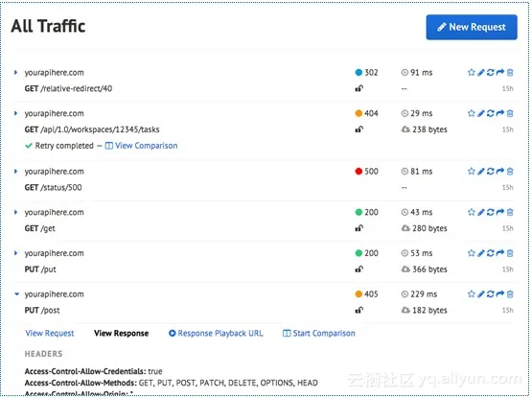Click the PUT /post path text
Image resolution: width=532 pixels, height=398 pixels.
point(42,311)
